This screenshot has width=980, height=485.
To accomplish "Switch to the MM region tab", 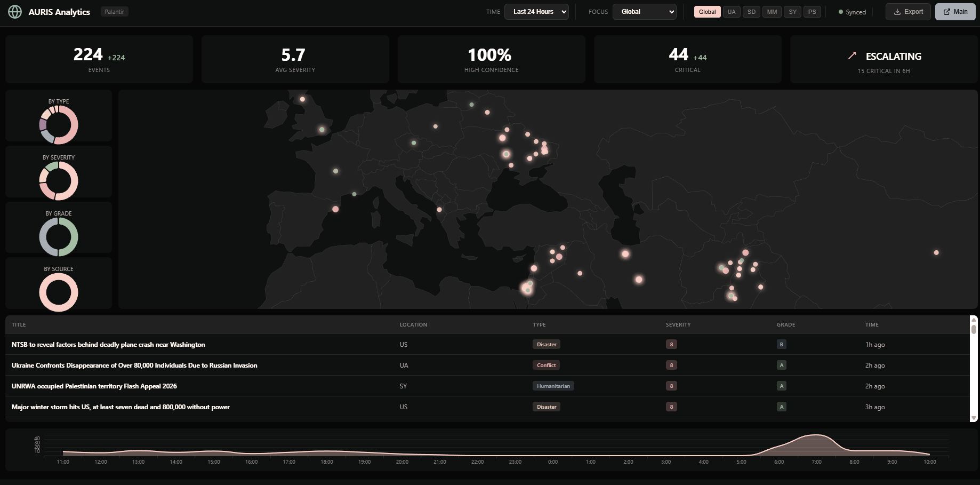I will point(772,11).
